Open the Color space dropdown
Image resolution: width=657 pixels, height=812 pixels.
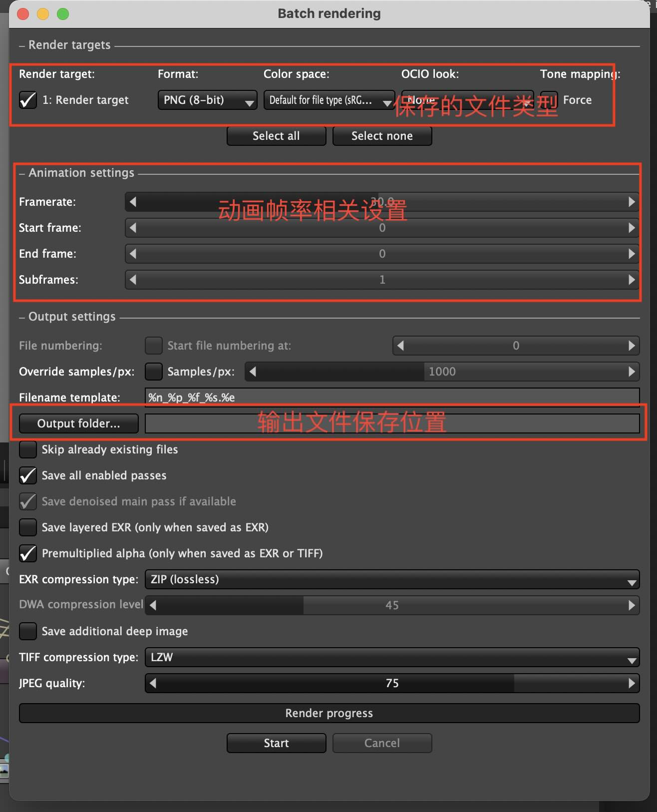(x=328, y=100)
